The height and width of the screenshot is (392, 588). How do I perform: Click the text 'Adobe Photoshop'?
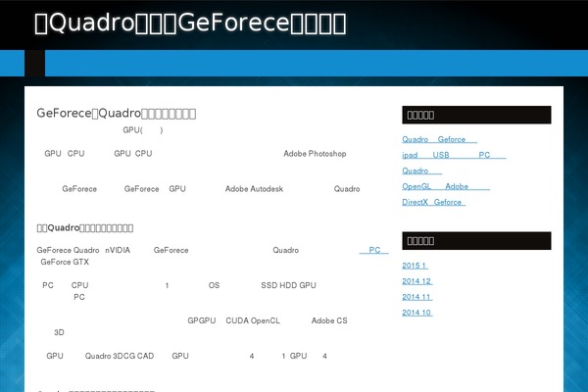[x=315, y=154]
